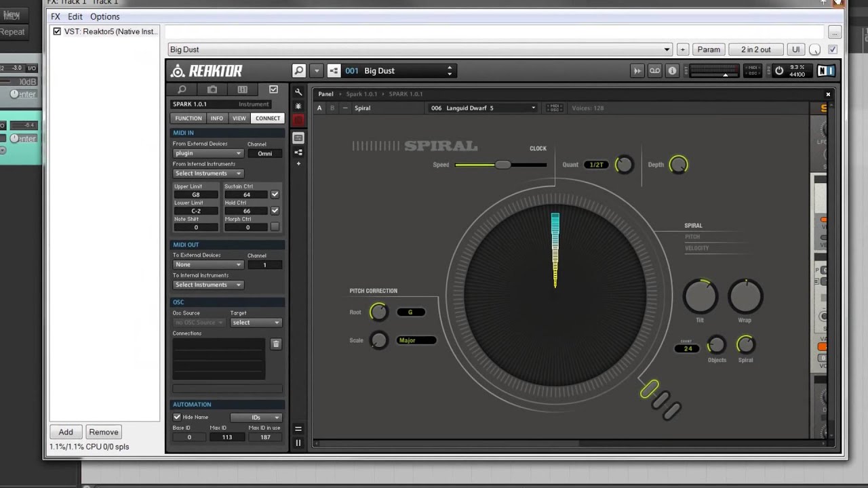
Task: Switch to the FUNCTION tab
Action: coord(189,118)
